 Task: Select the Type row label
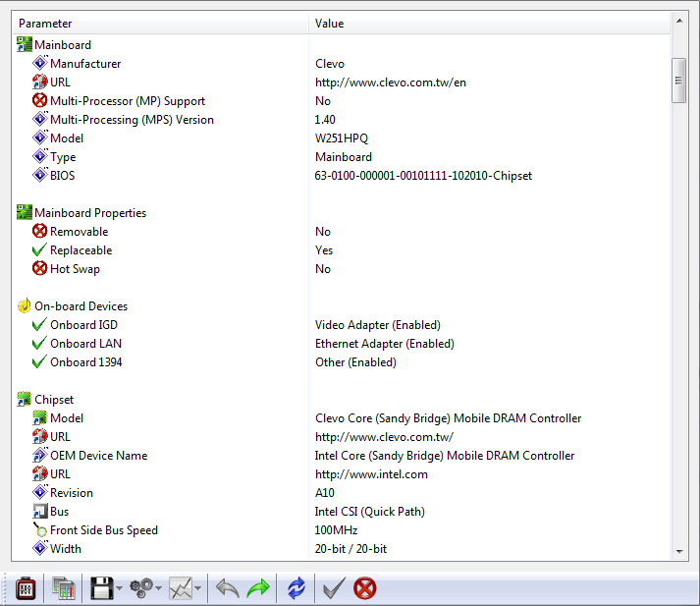(x=63, y=157)
